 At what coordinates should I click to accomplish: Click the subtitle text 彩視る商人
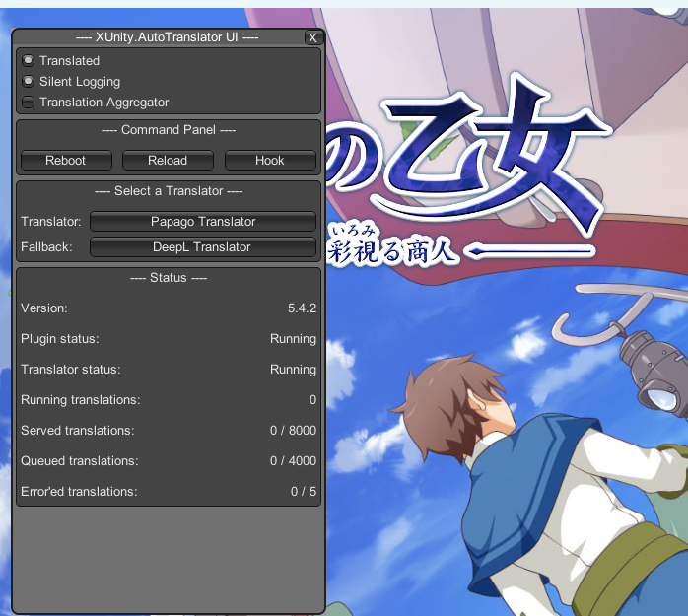[392, 251]
